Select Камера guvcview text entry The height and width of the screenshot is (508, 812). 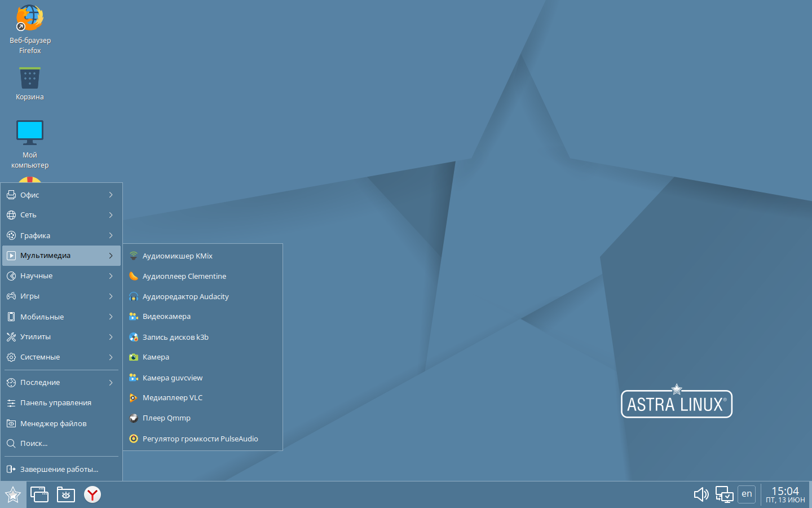click(173, 378)
